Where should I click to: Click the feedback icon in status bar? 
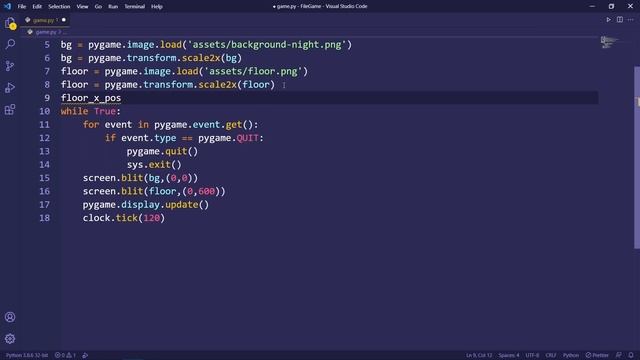[x=619, y=355]
